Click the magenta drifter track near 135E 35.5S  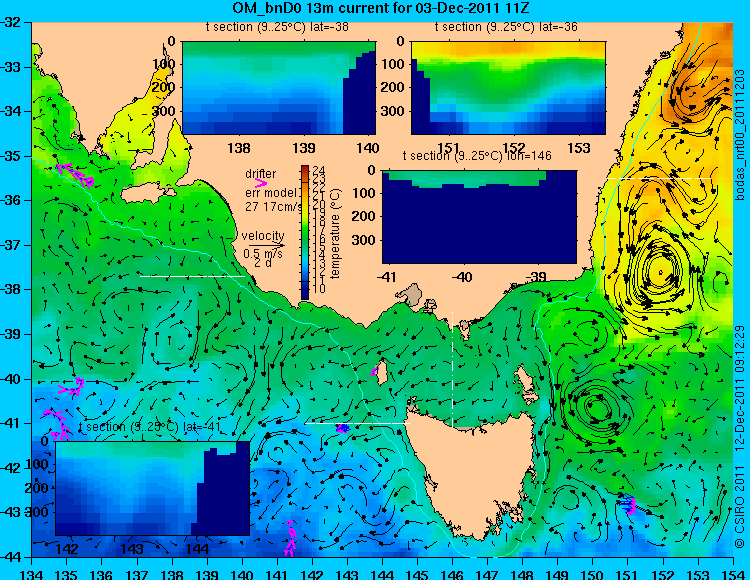coord(76,175)
